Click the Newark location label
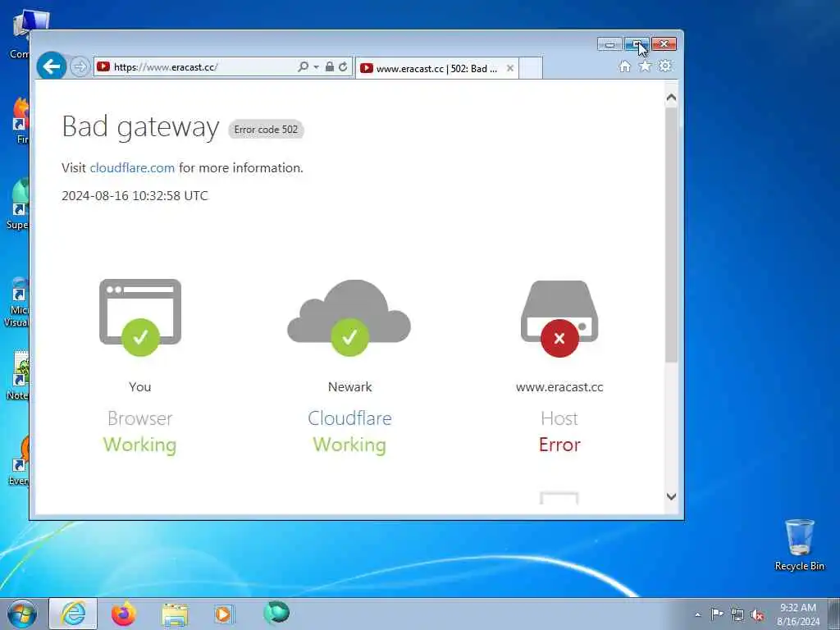 point(349,387)
